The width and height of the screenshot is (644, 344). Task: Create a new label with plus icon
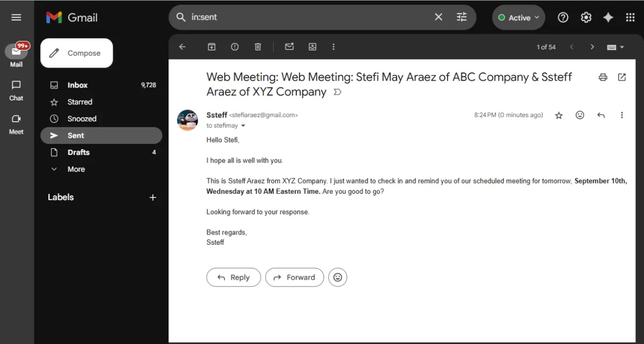pyautogui.click(x=152, y=197)
